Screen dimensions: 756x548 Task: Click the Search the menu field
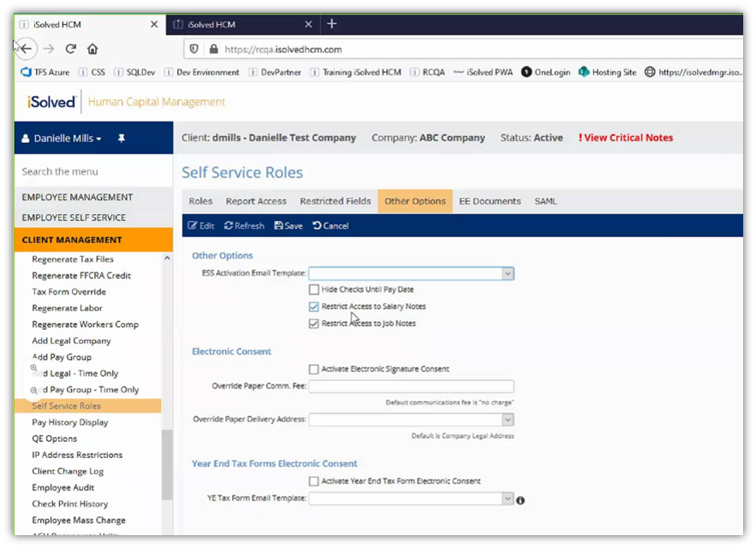(93, 172)
